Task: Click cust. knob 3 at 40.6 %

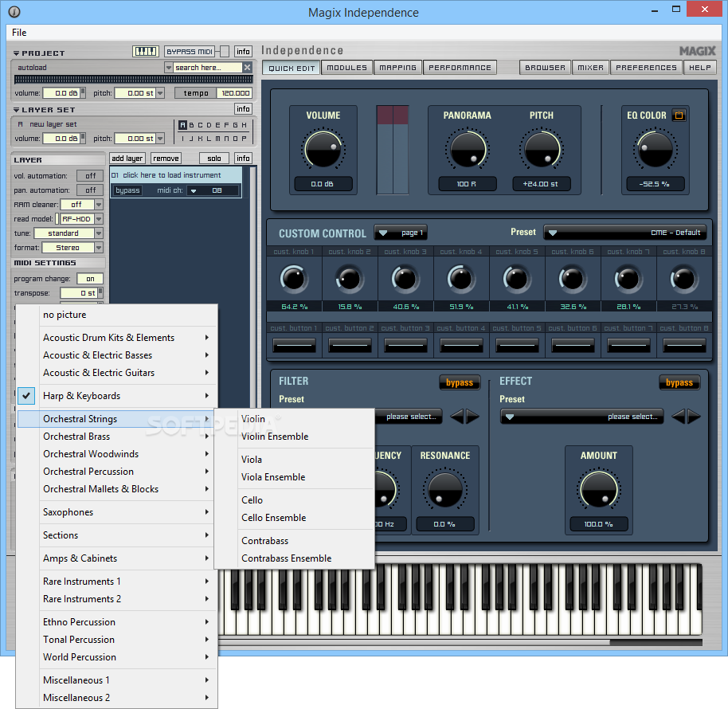Action: [405, 279]
